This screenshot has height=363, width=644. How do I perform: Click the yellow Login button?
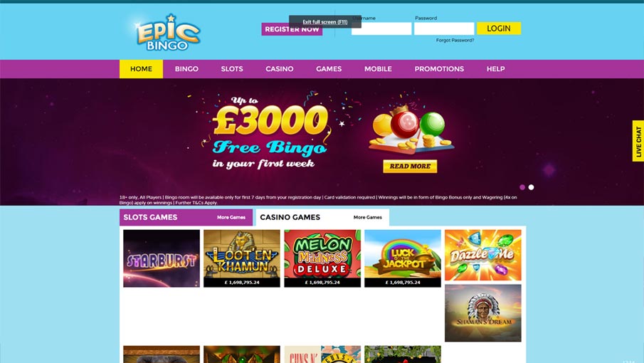499,28
